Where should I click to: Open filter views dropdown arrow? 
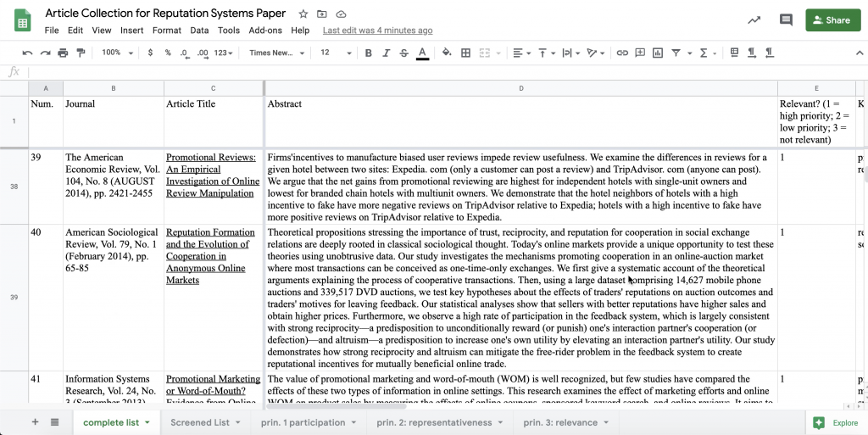[x=690, y=53]
